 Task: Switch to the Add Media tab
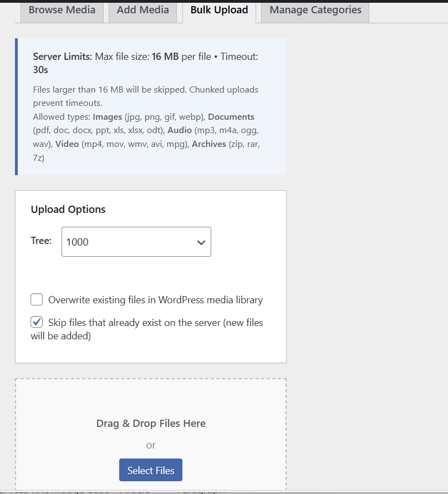(x=143, y=10)
